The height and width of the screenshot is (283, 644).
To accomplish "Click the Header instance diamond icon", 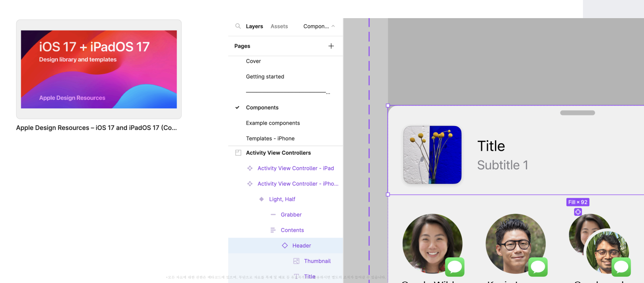I will click(x=285, y=245).
